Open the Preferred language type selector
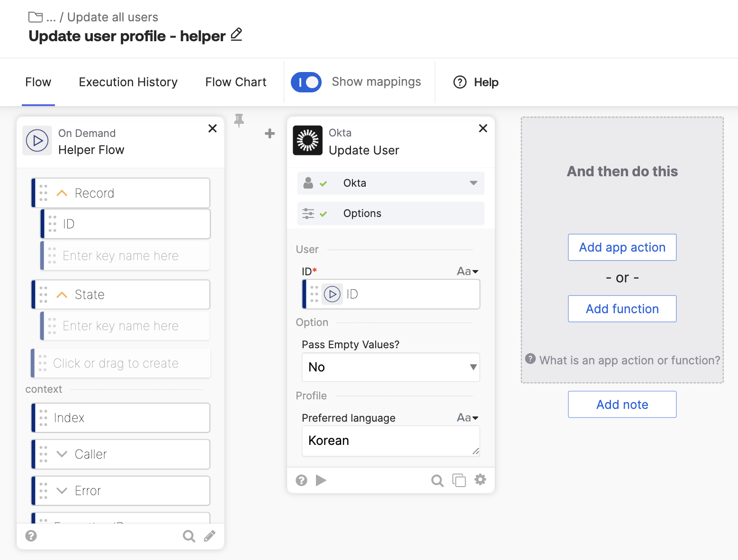Viewport: 738px width, 560px height. (x=468, y=418)
